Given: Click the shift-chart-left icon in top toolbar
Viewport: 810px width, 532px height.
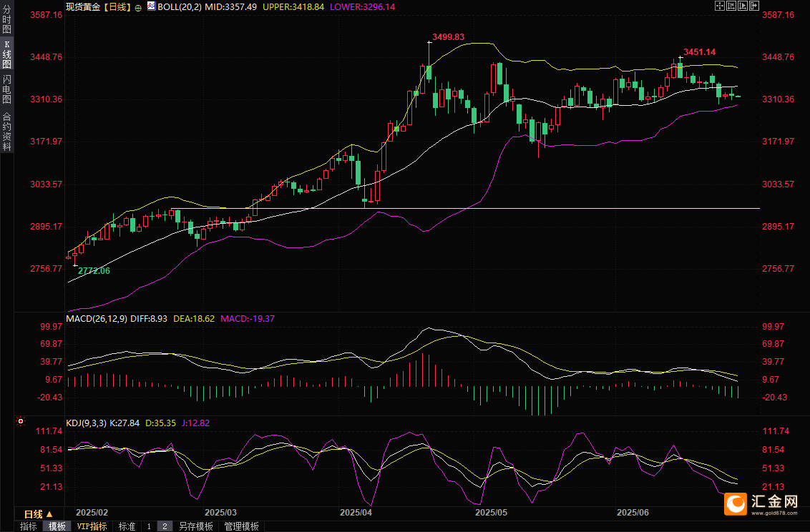Looking at the screenshot, I should coord(731,6).
